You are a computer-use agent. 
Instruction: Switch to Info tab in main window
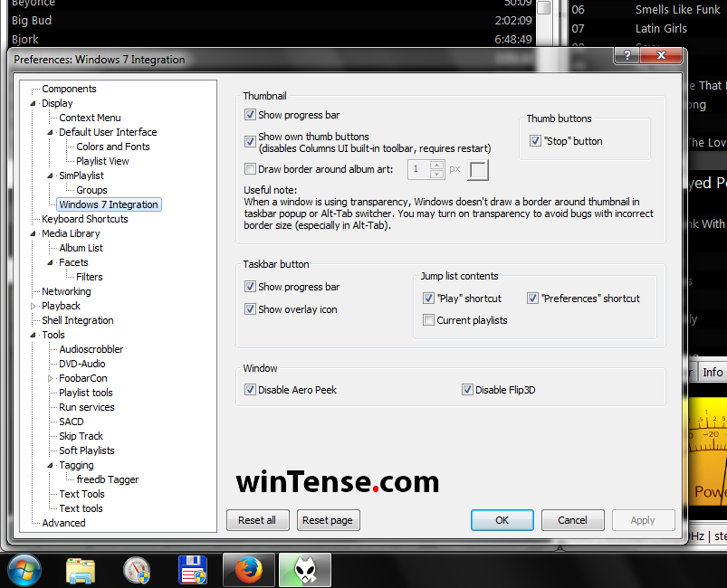coord(713,372)
